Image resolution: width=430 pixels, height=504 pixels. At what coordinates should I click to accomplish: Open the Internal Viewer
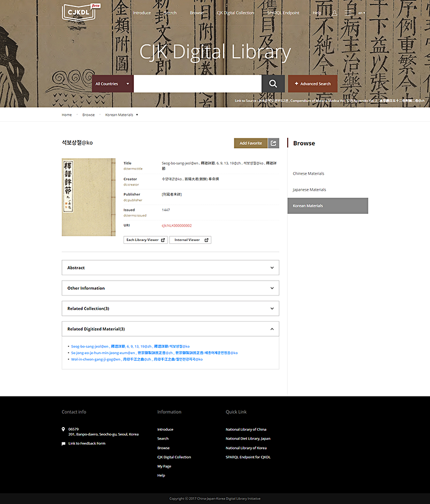190,240
